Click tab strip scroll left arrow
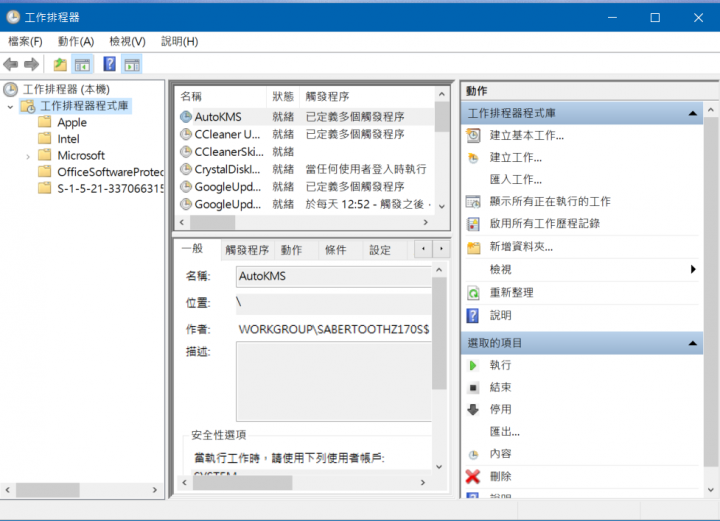Screen dimensions: 720x521 (423, 249)
